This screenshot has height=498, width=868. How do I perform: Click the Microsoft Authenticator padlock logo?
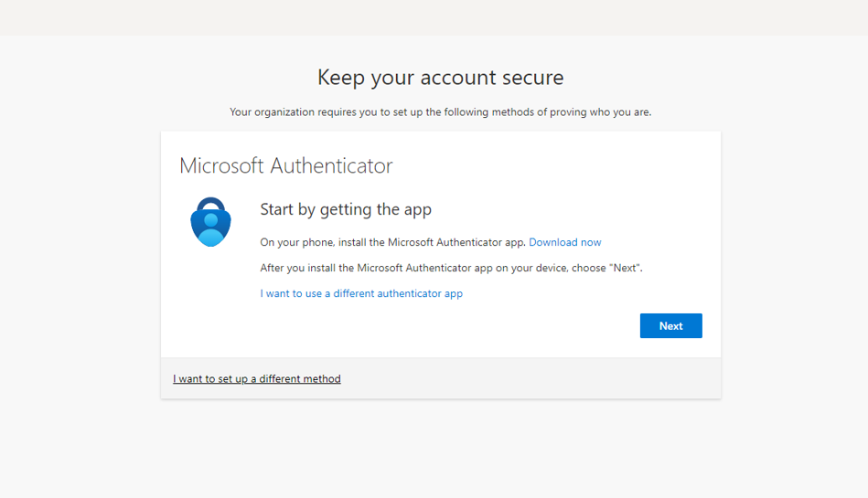click(x=210, y=222)
